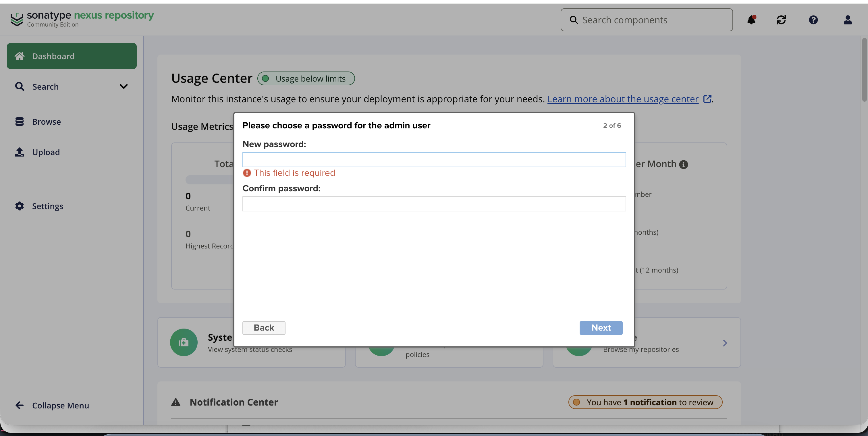Click the external link icon after usage center
This screenshot has height=436, width=868.
707,99
